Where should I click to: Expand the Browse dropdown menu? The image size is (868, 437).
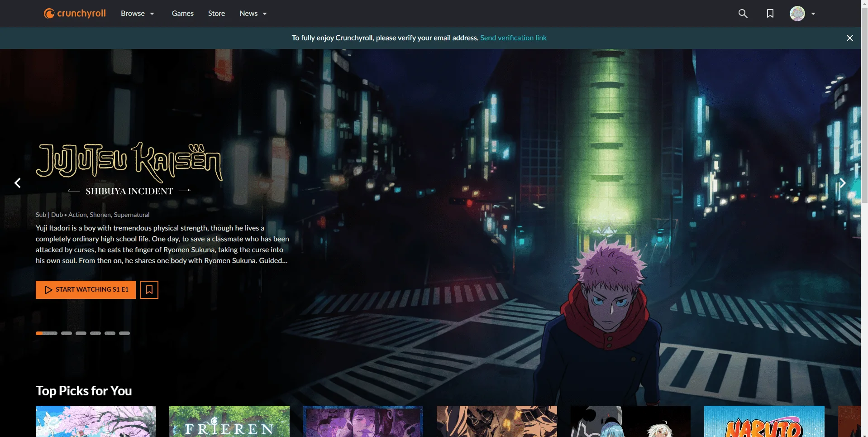pos(138,14)
